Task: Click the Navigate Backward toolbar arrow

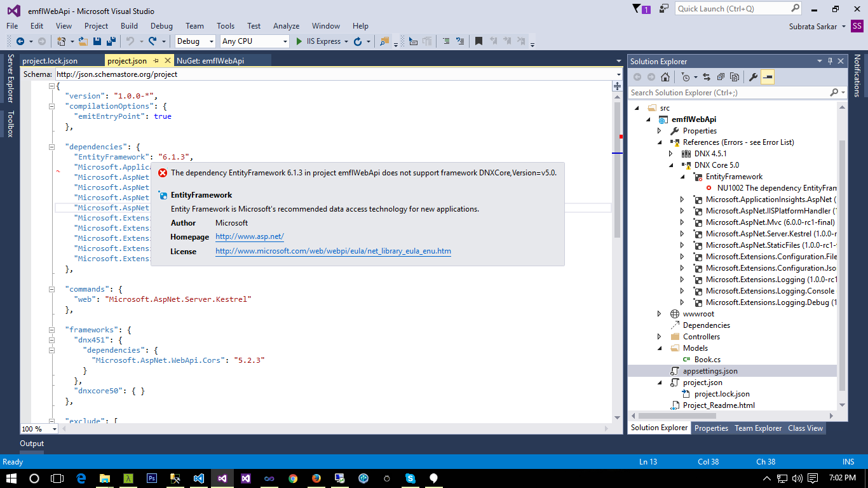Action: 20,41
